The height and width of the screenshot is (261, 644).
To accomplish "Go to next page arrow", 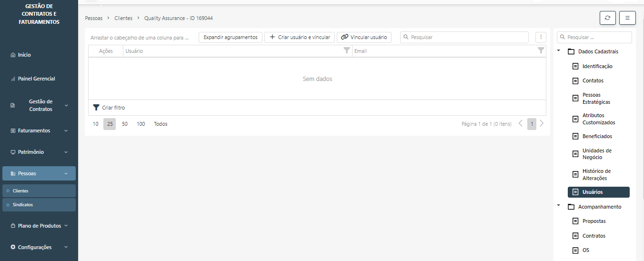I will pos(542,124).
